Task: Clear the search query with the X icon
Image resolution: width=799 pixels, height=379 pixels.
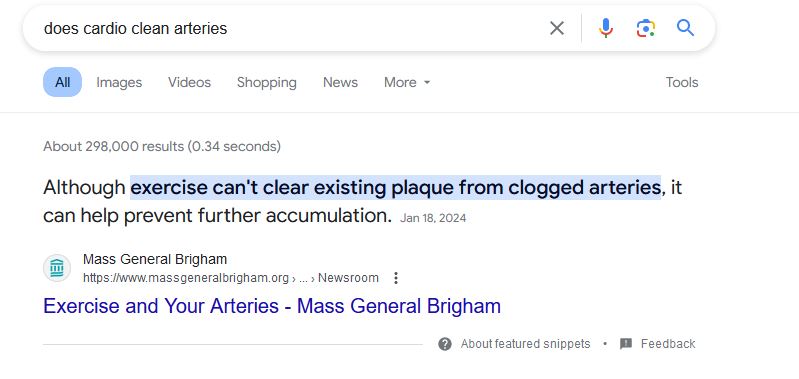Action: click(557, 28)
